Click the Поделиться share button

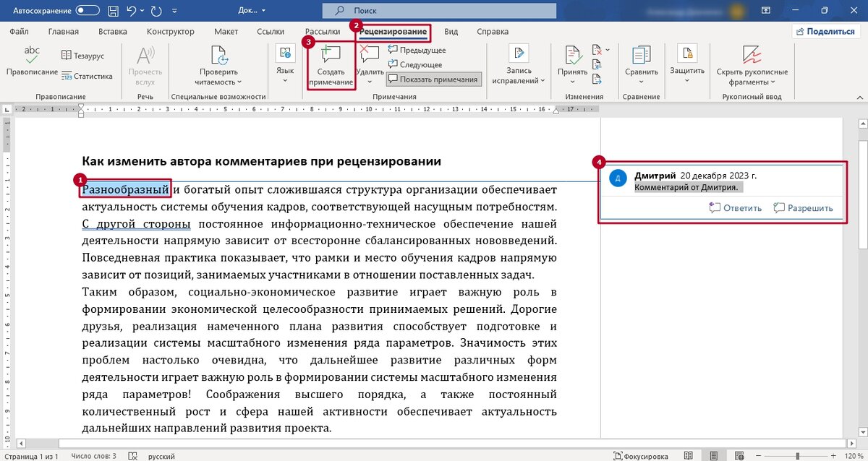[x=825, y=32]
